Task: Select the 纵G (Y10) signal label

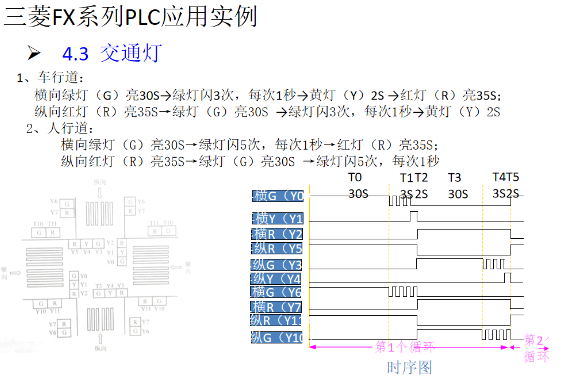Action: pyautogui.click(x=277, y=338)
